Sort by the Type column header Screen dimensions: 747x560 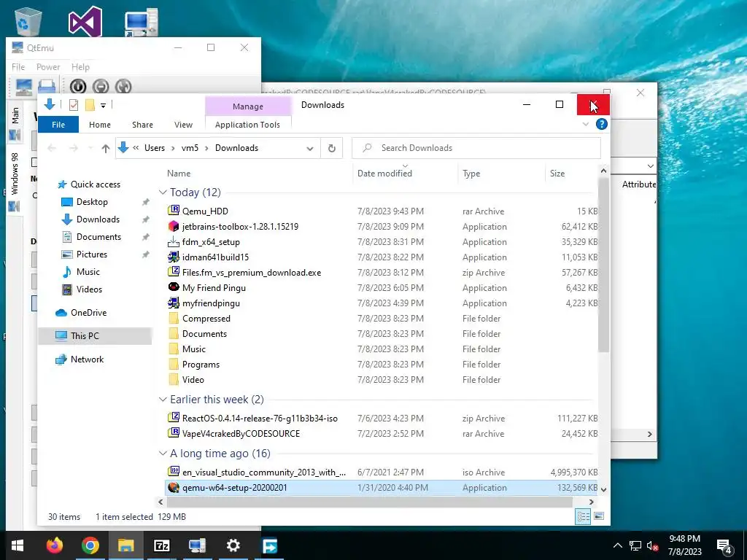[x=471, y=174]
